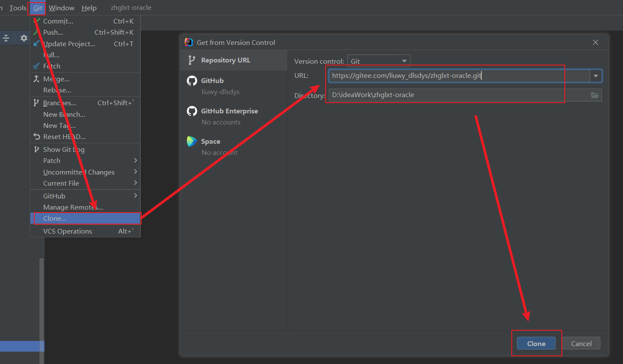Click the Repository URL branch icon
The height and width of the screenshot is (364, 623).
pyautogui.click(x=192, y=60)
